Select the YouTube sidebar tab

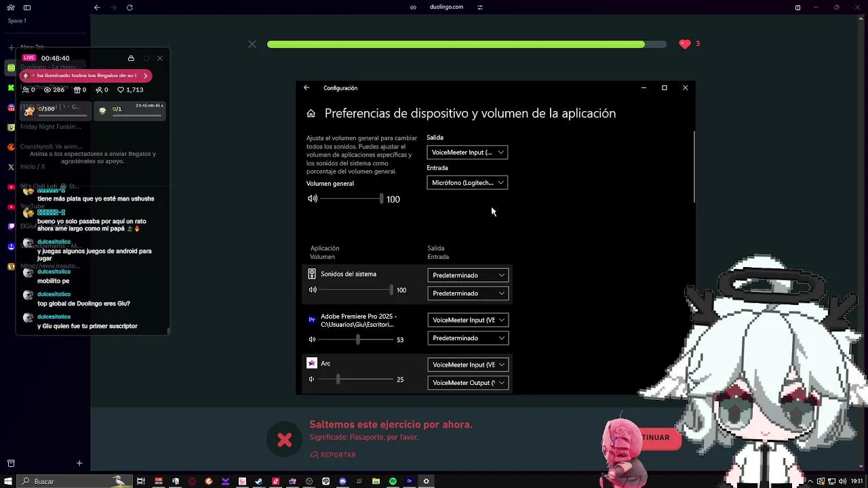pyautogui.click(x=46, y=206)
